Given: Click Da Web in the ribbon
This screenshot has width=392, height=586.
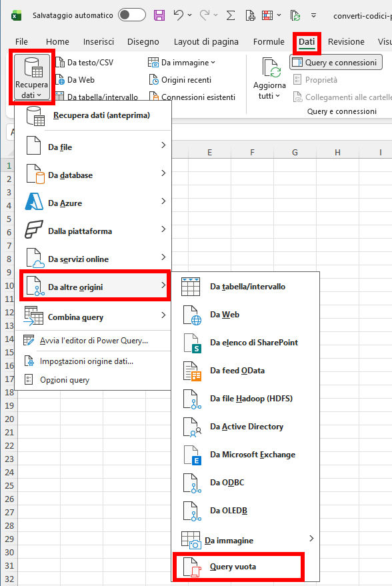Looking at the screenshot, I should pyautogui.click(x=75, y=79).
